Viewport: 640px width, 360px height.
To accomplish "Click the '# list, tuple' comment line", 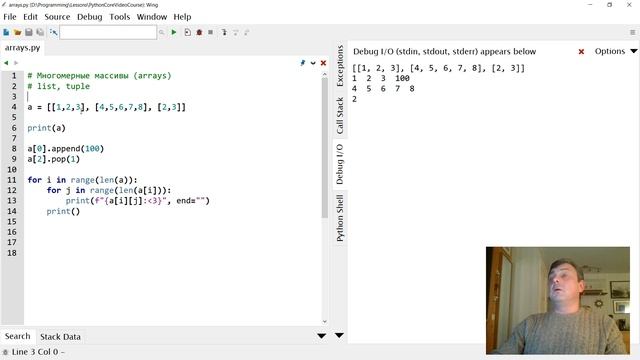I will 58,87.
